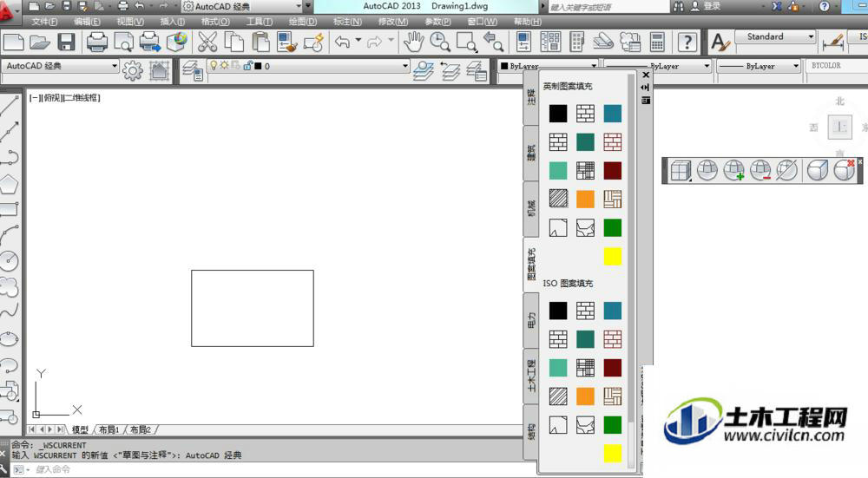
Task: Open the 格式(O) menu
Action: (215, 22)
